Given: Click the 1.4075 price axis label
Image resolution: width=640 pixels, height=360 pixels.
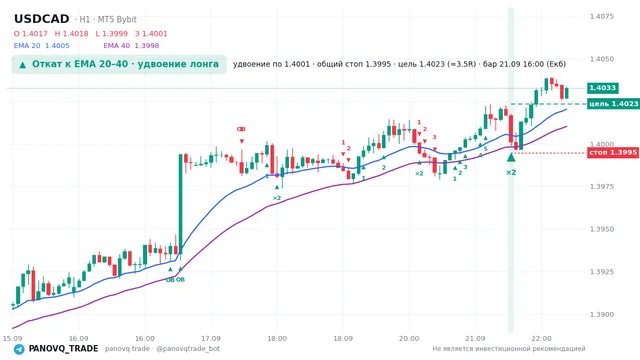Looking at the screenshot, I should 602,17.
